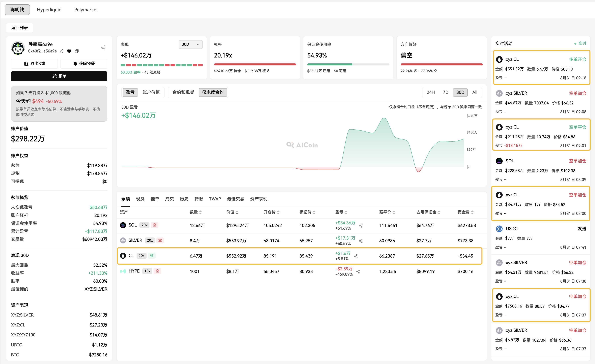Share the HYPE position PnL
Image resolution: width=595 pixels, height=364 pixels.
(358, 272)
